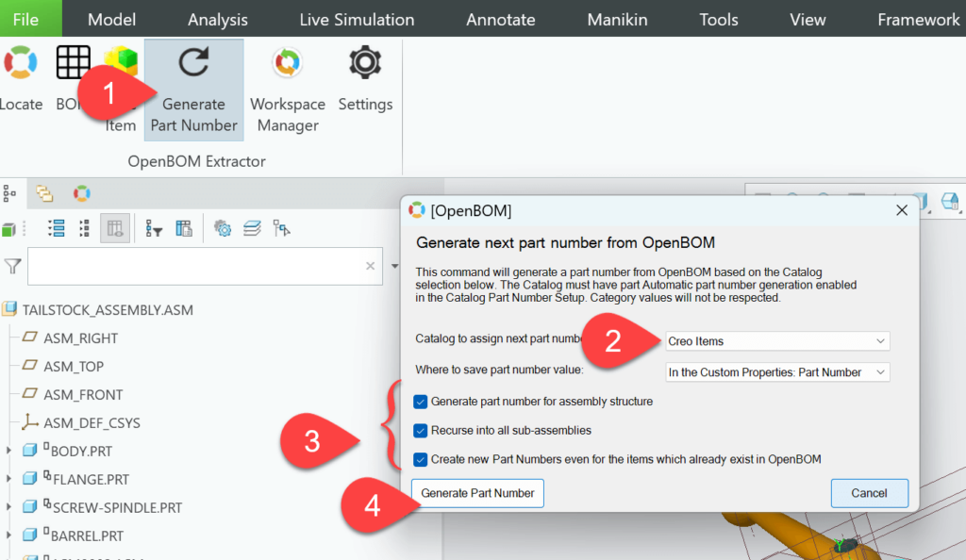
Task: Open the Live Simulation tab
Action: pyautogui.click(x=357, y=20)
